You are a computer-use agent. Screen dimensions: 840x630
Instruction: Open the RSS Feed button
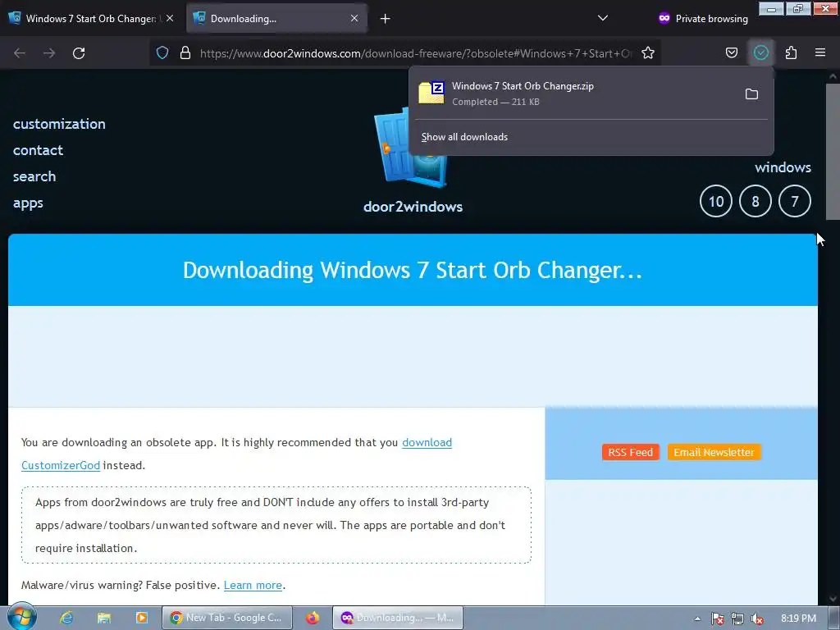point(631,452)
